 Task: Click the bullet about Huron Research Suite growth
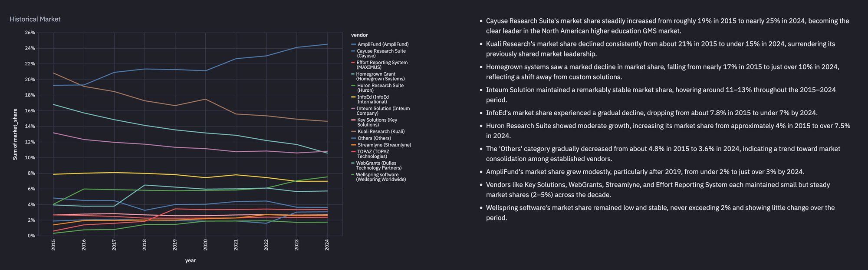[x=668, y=131]
